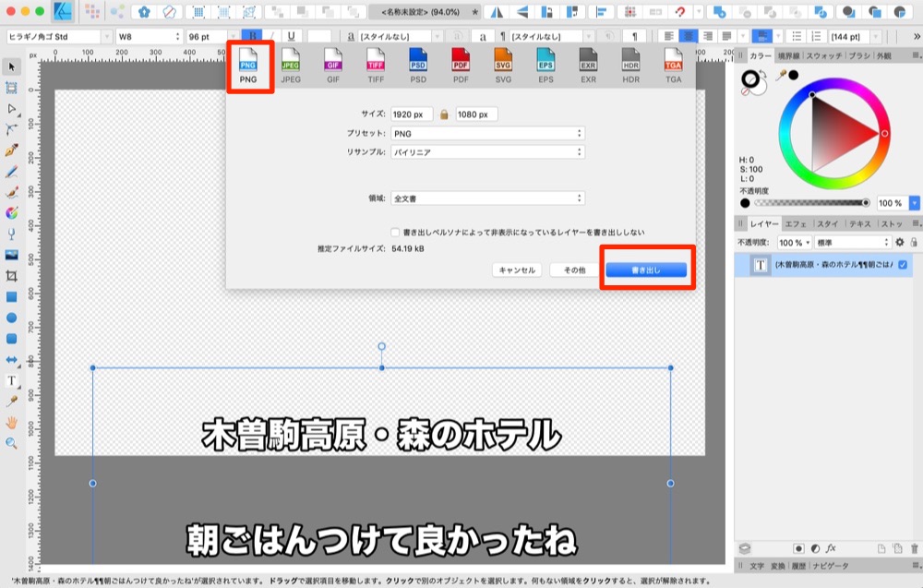Pick the SVG export format icon
923x588 pixels.
coord(503,66)
